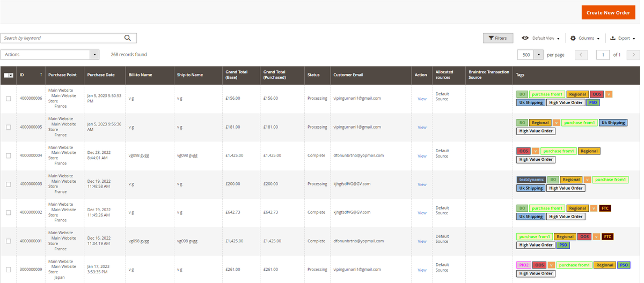Click the testdynamic tag on order 4000000003
This screenshot has width=644, height=283.
tap(531, 180)
